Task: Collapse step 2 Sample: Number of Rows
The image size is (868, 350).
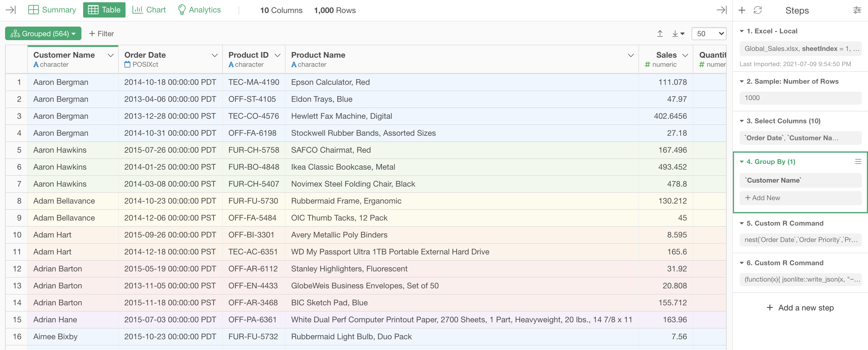Action: (x=742, y=81)
